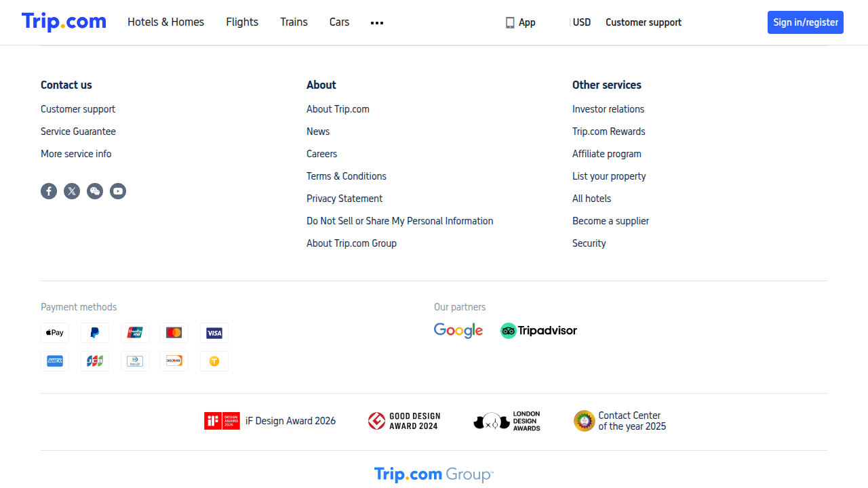This screenshot has width=868, height=488.
Task: Open the X (Twitter) social icon
Action: (x=72, y=191)
